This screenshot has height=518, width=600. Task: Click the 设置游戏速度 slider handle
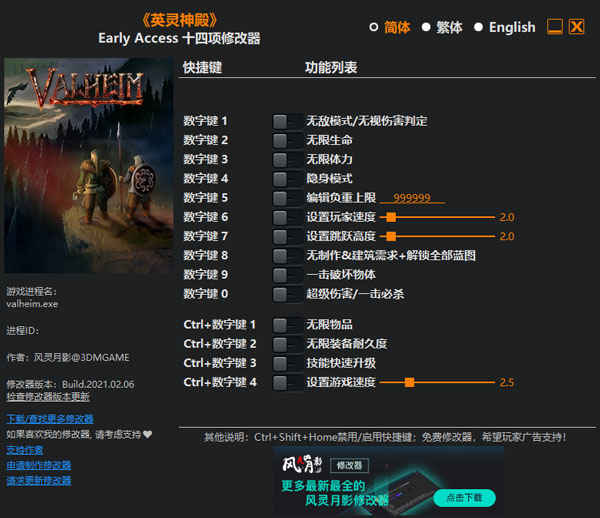pos(410,382)
